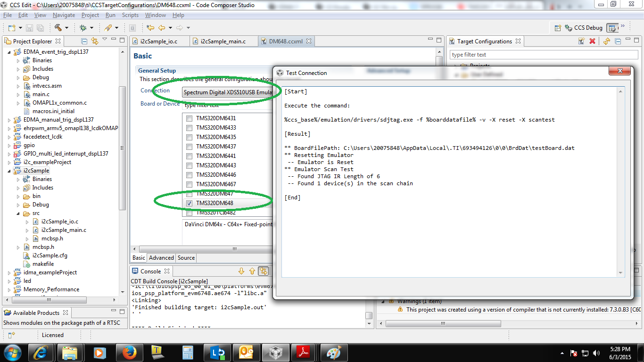The image size is (644, 362).
Task: Click the New wizard toolbar icon
Action: tap(11, 28)
